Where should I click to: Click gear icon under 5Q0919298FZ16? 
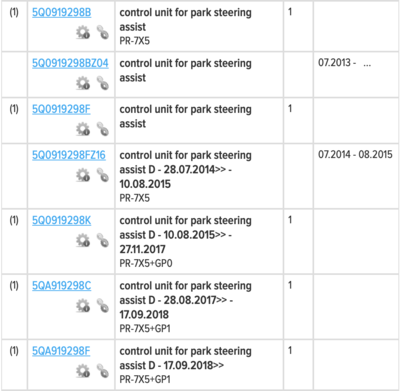pos(83,175)
